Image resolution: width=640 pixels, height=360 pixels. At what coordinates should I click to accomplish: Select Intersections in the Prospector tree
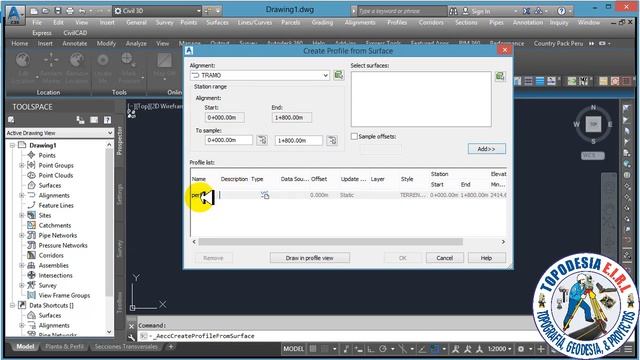coord(56,276)
